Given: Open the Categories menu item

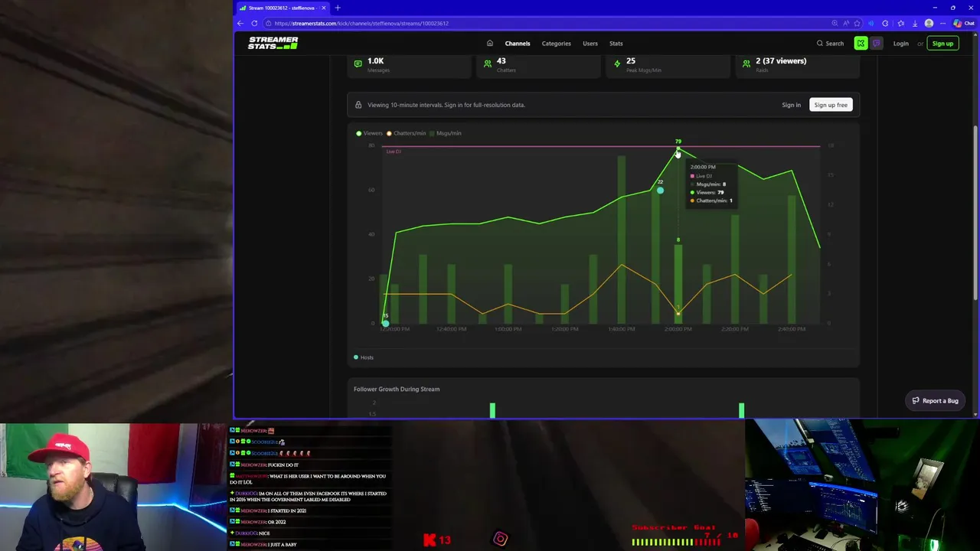Looking at the screenshot, I should [556, 44].
